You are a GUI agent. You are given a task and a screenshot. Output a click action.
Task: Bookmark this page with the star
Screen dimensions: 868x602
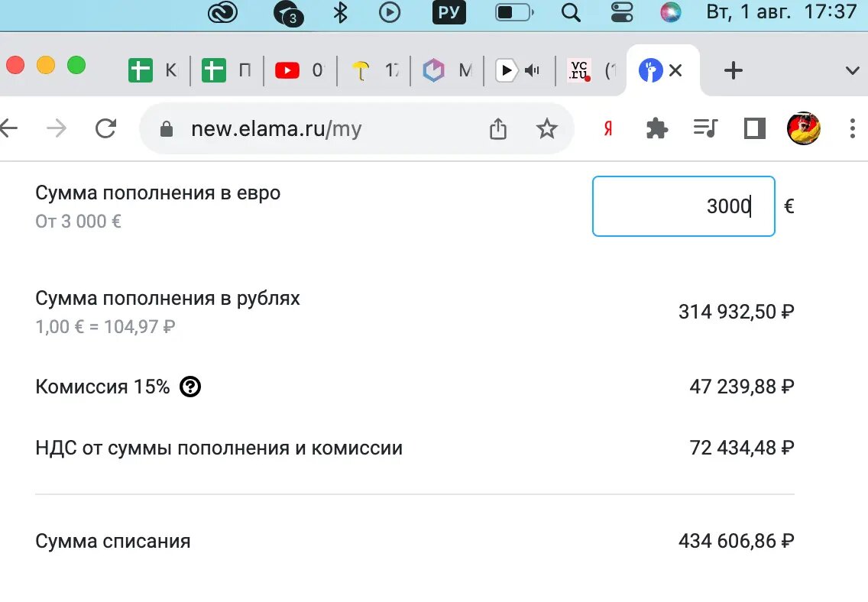pyautogui.click(x=546, y=128)
